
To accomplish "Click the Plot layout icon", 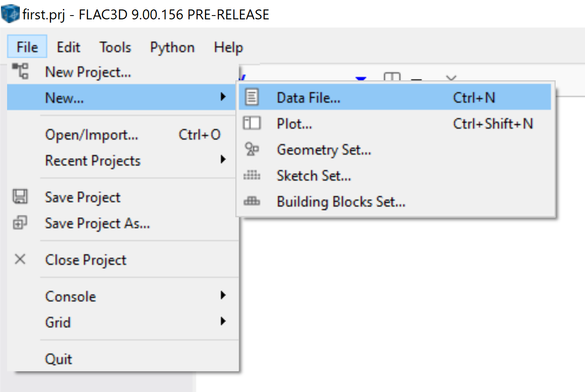I will coord(251,123).
